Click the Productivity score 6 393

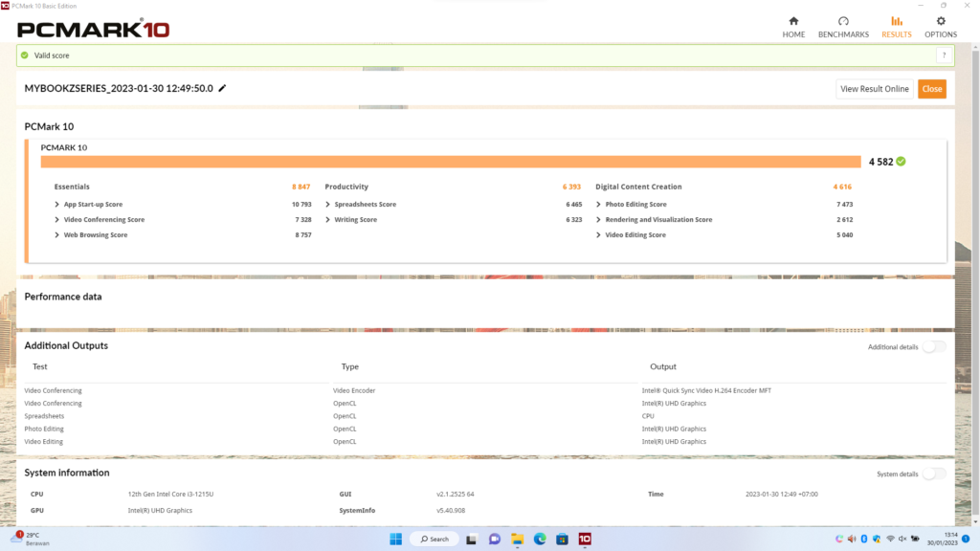[x=571, y=187]
